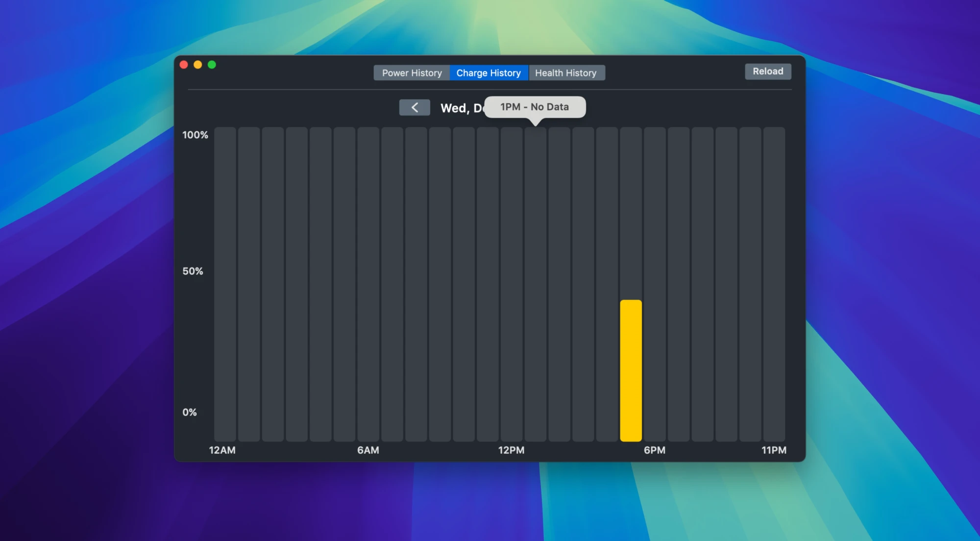Click the 1PM bar under tooltip pointer
Screen dimensions: 980x541
[x=535, y=284]
